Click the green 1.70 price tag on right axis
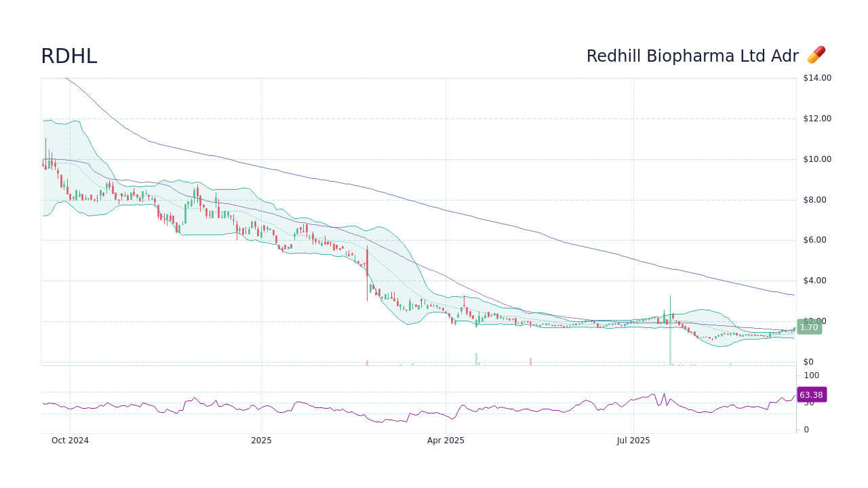 [x=809, y=327]
